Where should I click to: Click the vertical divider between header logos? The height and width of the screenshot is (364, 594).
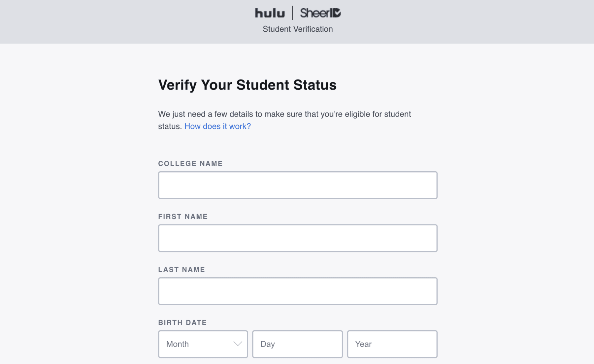click(293, 13)
